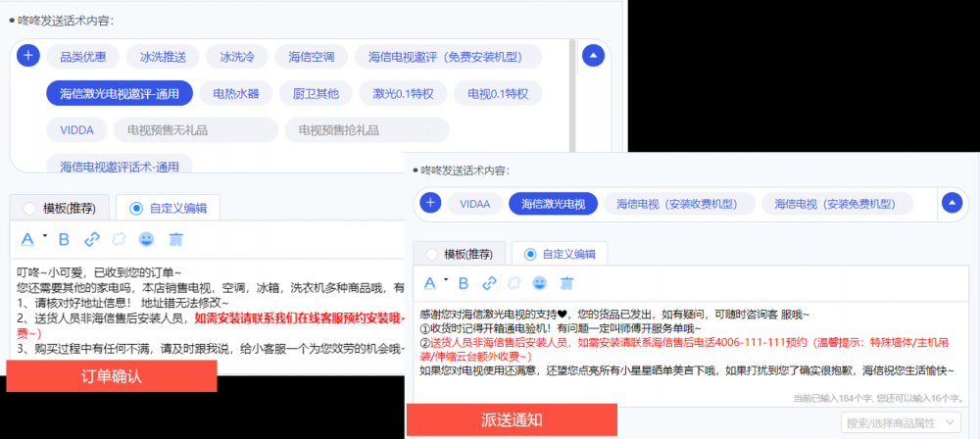
Task: Select the 海信空调 tag
Action: 312,57
